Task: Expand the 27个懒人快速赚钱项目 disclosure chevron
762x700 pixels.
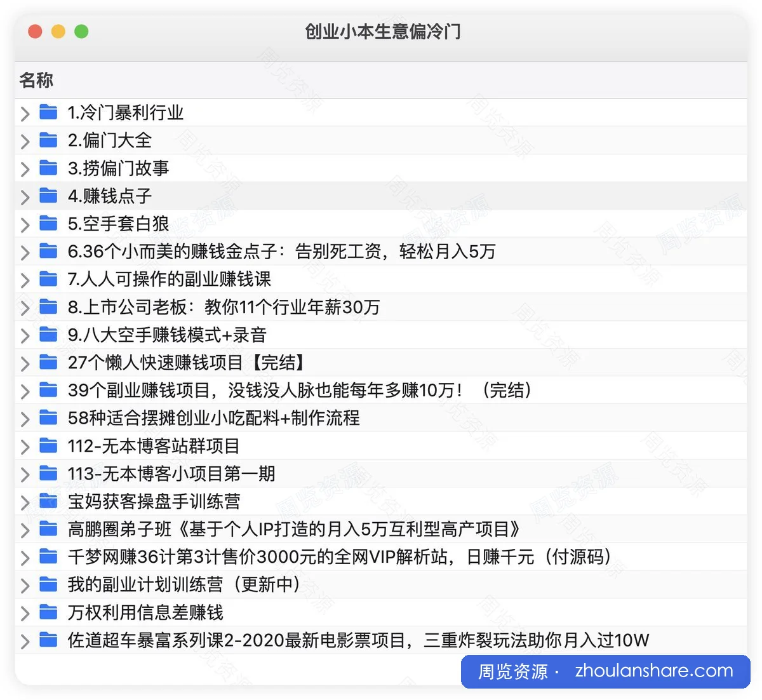Action: pos(25,364)
